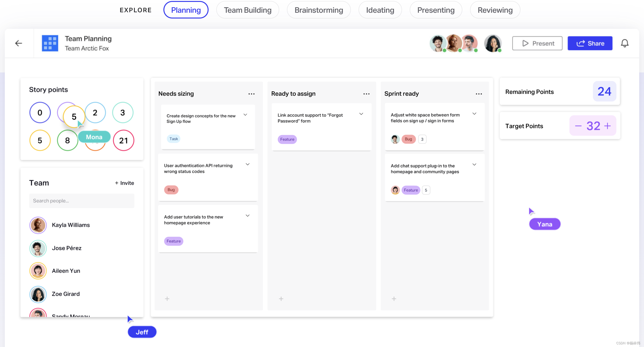Add card to Needs sizing column
This screenshot has height=347, width=644.
click(167, 299)
